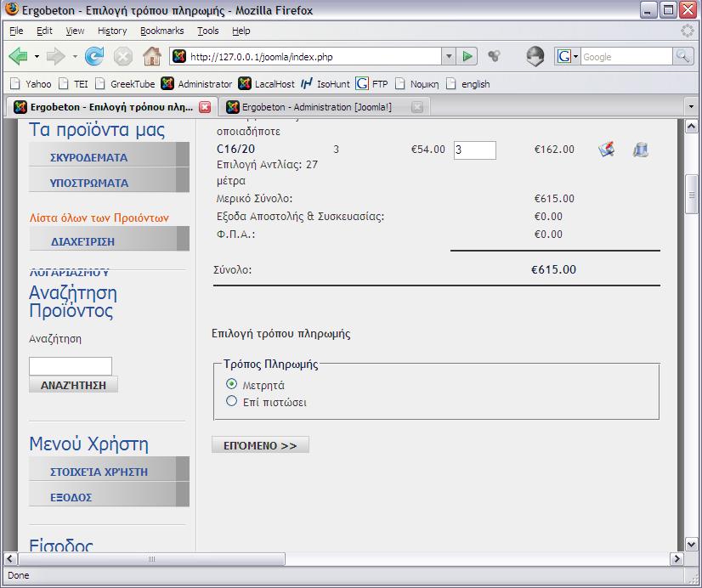Viewport: 702px width, 588px height.
Task: Open the Help menu
Action: [241, 31]
